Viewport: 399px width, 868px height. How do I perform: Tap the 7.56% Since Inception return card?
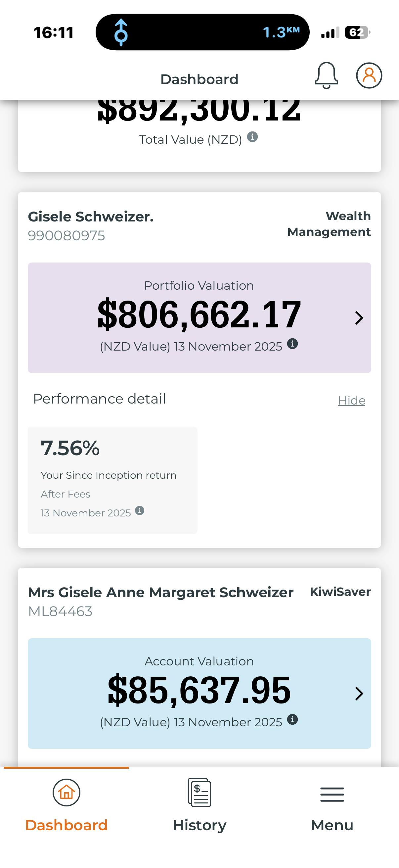click(112, 480)
